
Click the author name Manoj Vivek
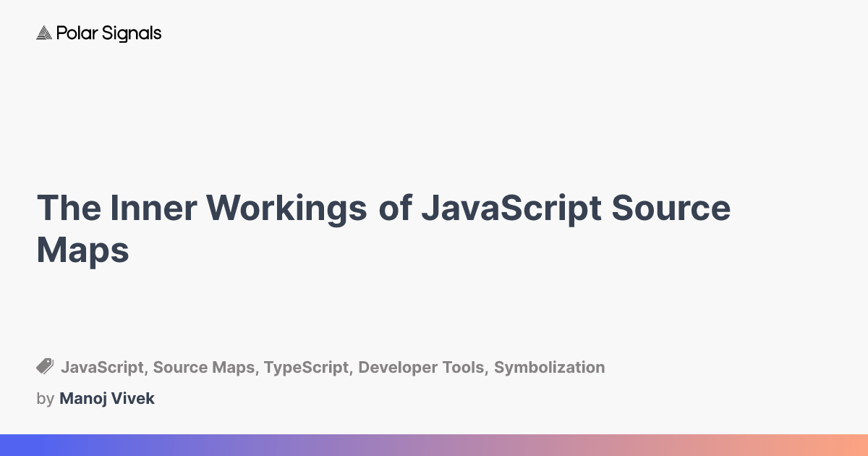click(107, 398)
